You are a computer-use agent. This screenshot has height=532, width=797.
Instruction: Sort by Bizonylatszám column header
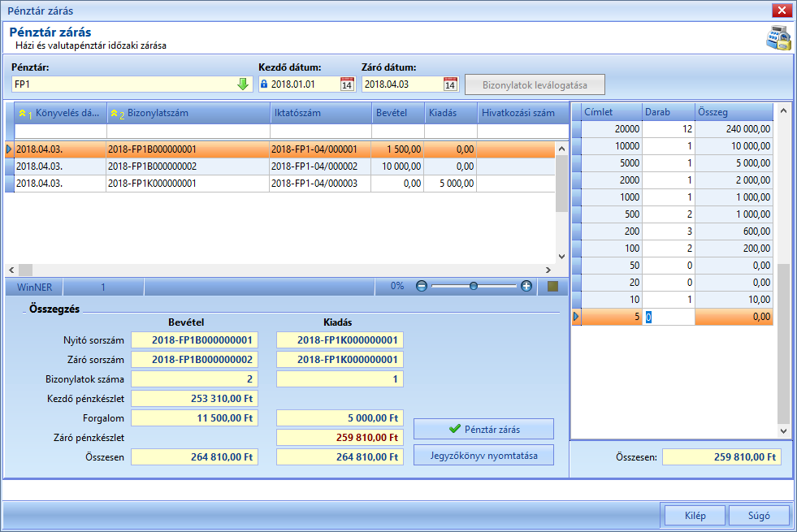[188, 113]
